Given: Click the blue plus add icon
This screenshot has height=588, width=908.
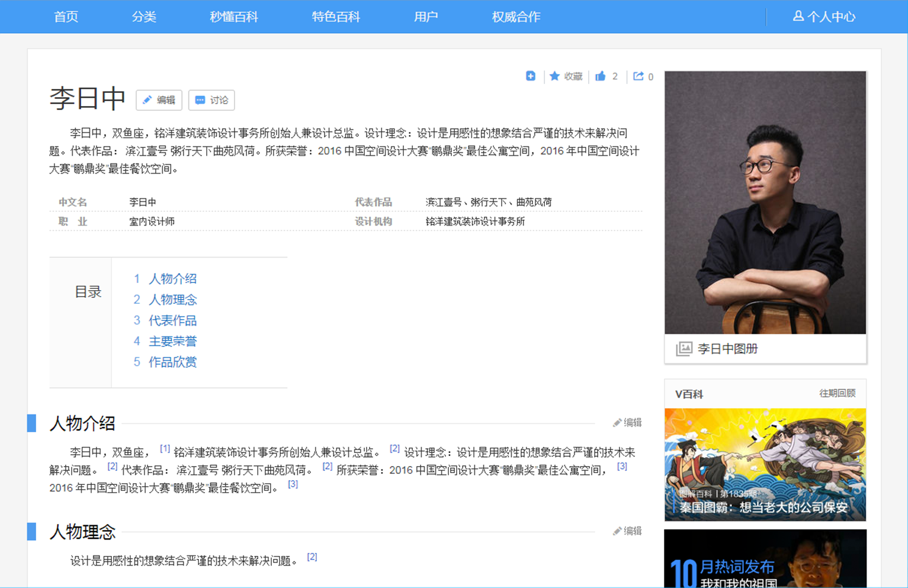Looking at the screenshot, I should click(x=531, y=76).
